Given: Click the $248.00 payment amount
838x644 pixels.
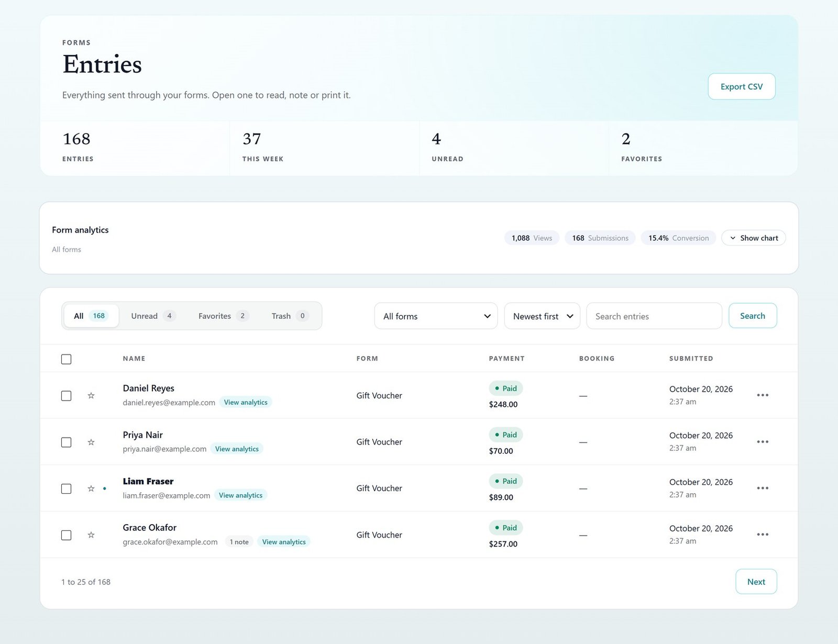Looking at the screenshot, I should point(503,404).
